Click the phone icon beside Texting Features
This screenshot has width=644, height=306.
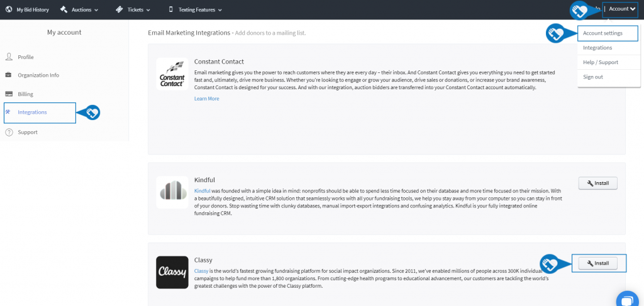tap(171, 9)
